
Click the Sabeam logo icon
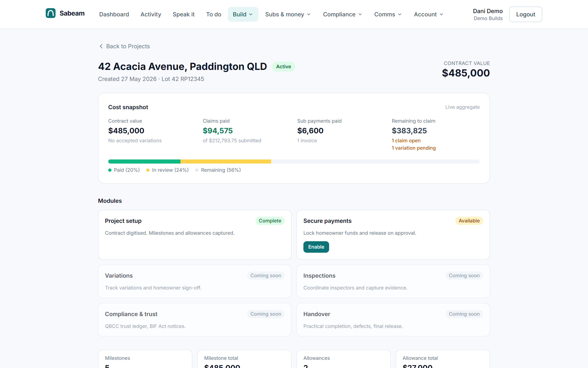51,13
